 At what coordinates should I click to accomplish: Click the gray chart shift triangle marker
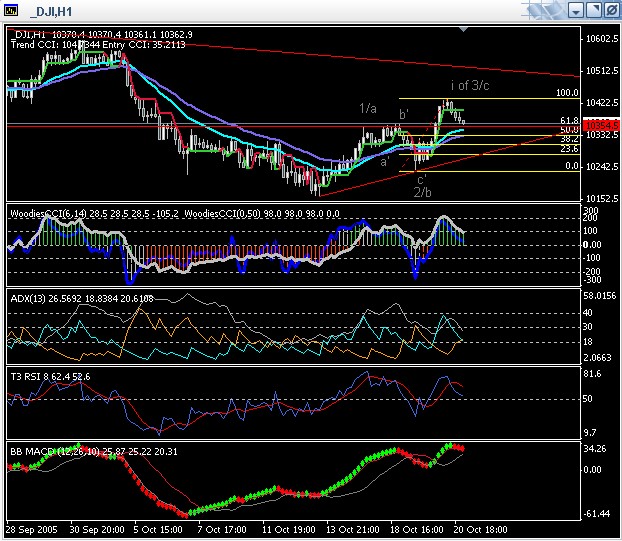(x=463, y=29)
